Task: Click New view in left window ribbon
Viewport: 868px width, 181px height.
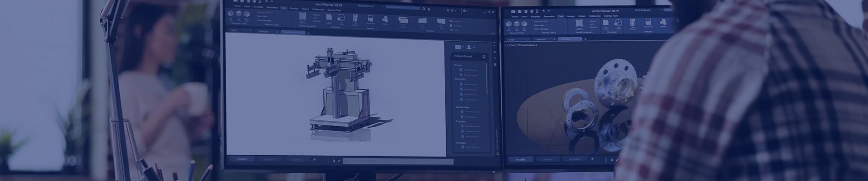Action: (262, 16)
